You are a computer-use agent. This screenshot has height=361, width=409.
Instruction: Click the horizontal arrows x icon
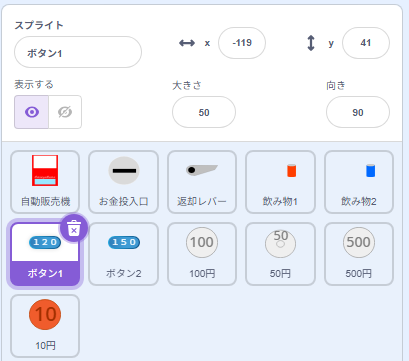(x=187, y=43)
